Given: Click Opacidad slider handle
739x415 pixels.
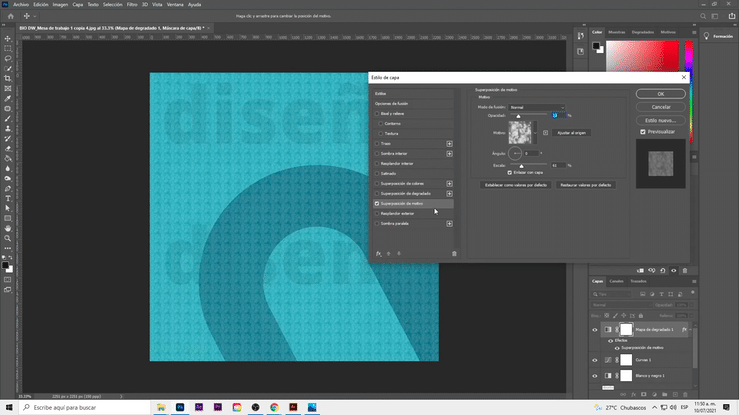Looking at the screenshot, I should (x=518, y=116).
